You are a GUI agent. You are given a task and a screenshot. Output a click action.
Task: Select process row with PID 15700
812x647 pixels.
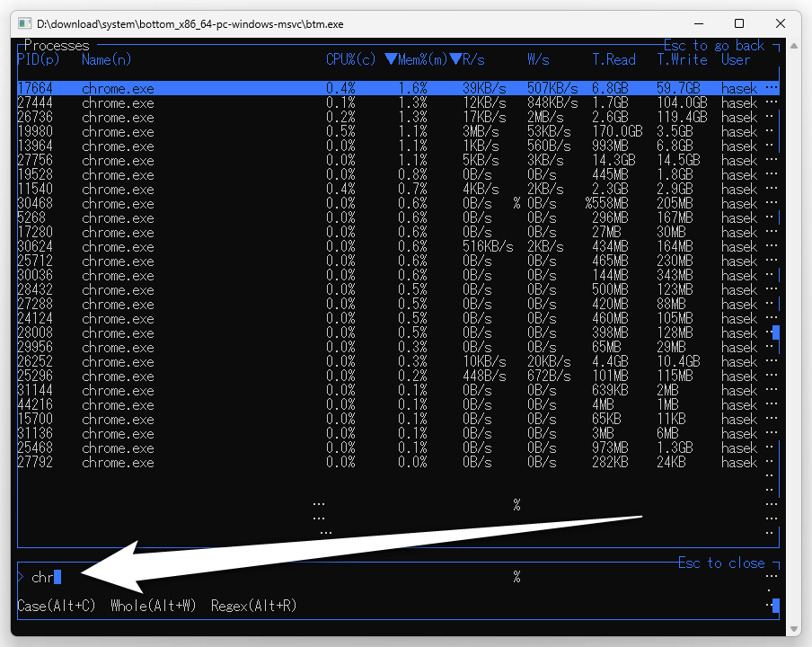398,419
